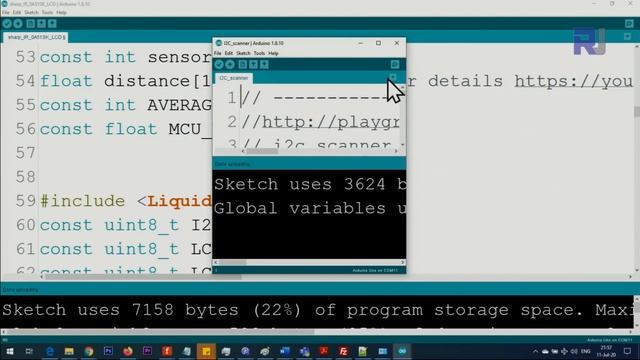
Task: Switch to Arduino IDE taskbar icon
Action: point(402,351)
